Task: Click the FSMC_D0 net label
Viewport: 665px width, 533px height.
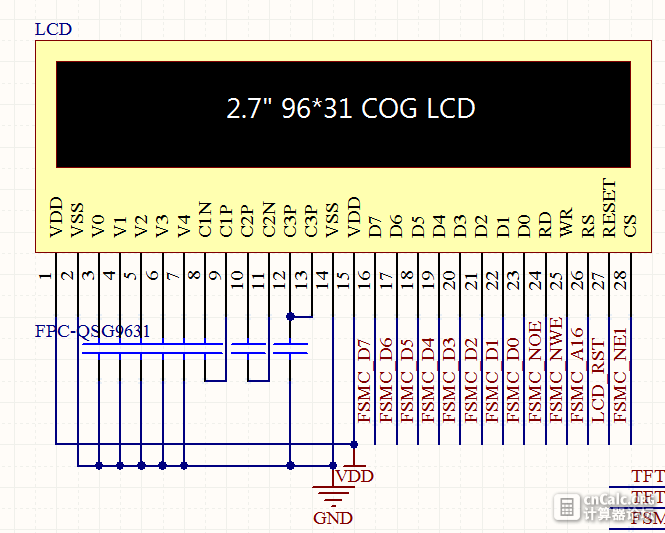Action: pos(513,381)
